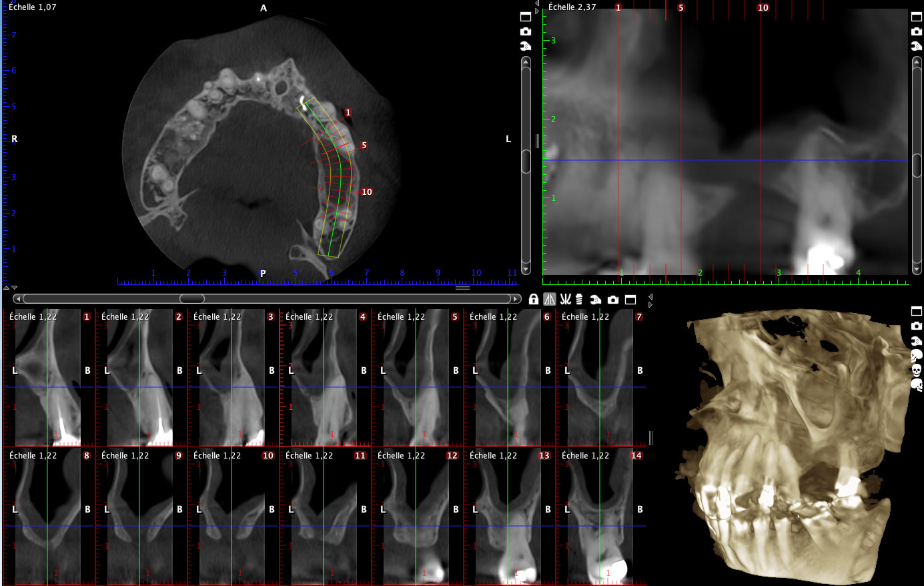Take snapshot of cross-section views
Screen dimensions: 924x586
[x=613, y=300]
